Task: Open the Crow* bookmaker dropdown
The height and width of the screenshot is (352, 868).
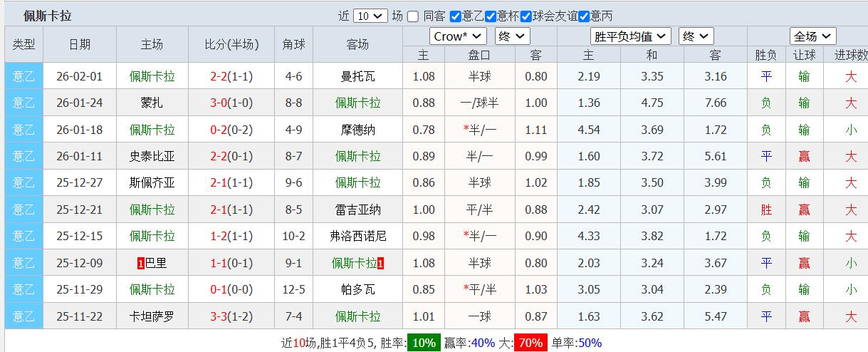Action: tap(458, 36)
